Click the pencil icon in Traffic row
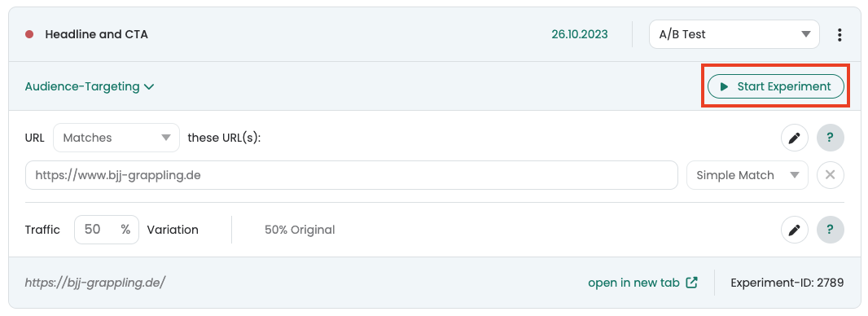868x316 pixels. pyautogui.click(x=795, y=230)
